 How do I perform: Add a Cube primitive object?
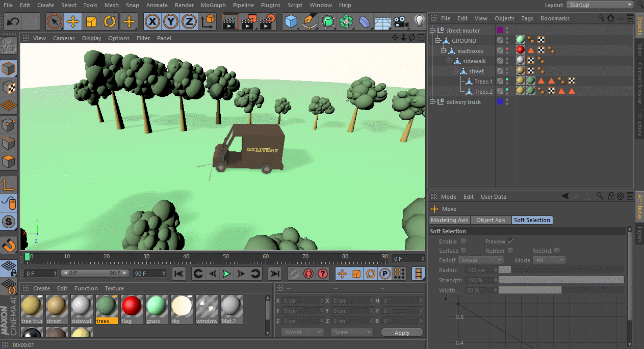click(x=291, y=21)
